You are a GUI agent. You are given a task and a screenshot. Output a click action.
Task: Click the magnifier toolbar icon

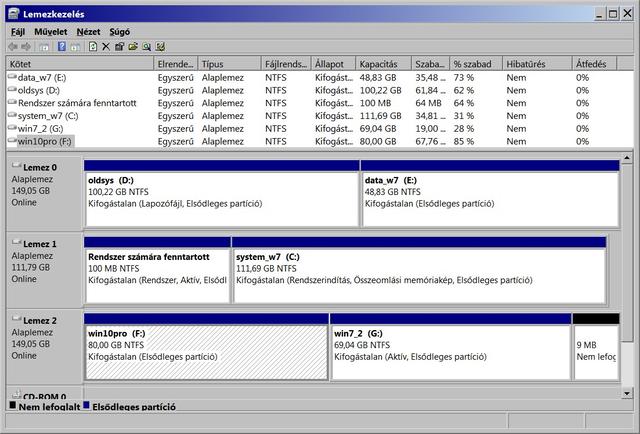146,46
